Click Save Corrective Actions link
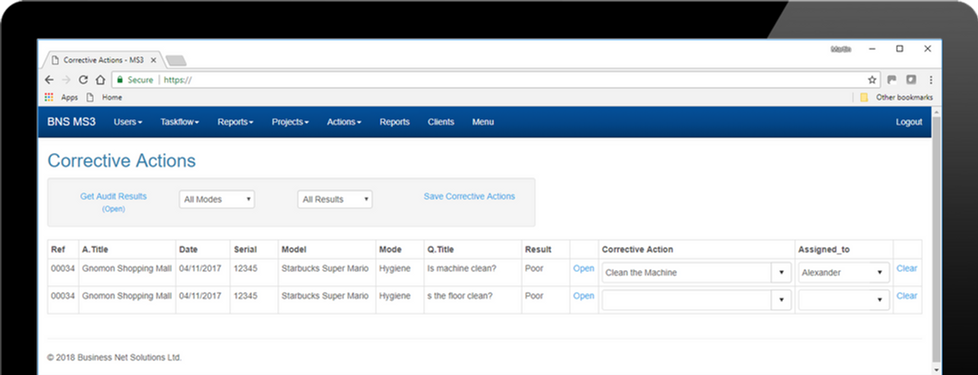This screenshot has height=375, width=978. click(470, 196)
